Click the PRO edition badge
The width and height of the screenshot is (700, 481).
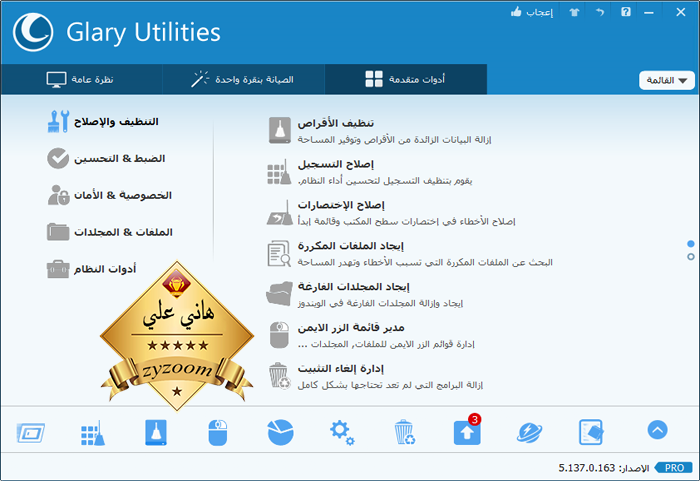673,468
